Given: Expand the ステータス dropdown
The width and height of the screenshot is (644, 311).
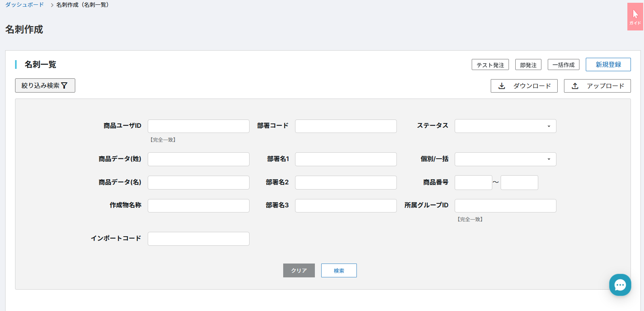Looking at the screenshot, I should point(505,126).
